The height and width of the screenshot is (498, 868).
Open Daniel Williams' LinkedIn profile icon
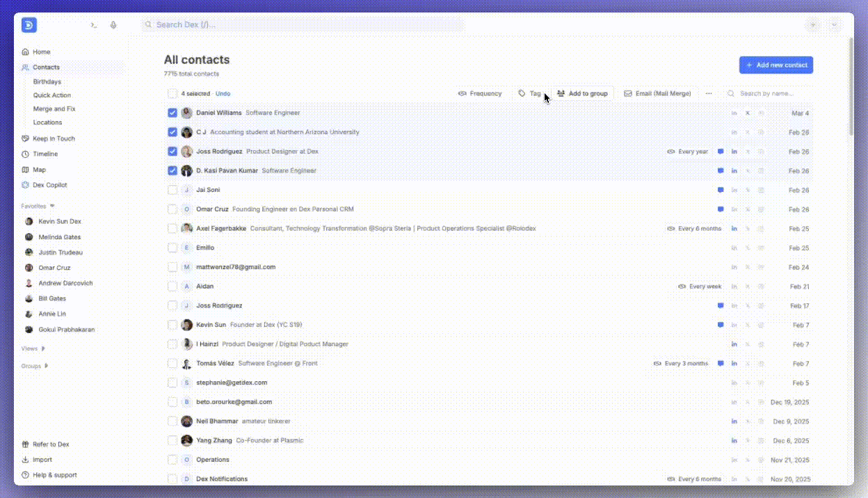tap(734, 113)
